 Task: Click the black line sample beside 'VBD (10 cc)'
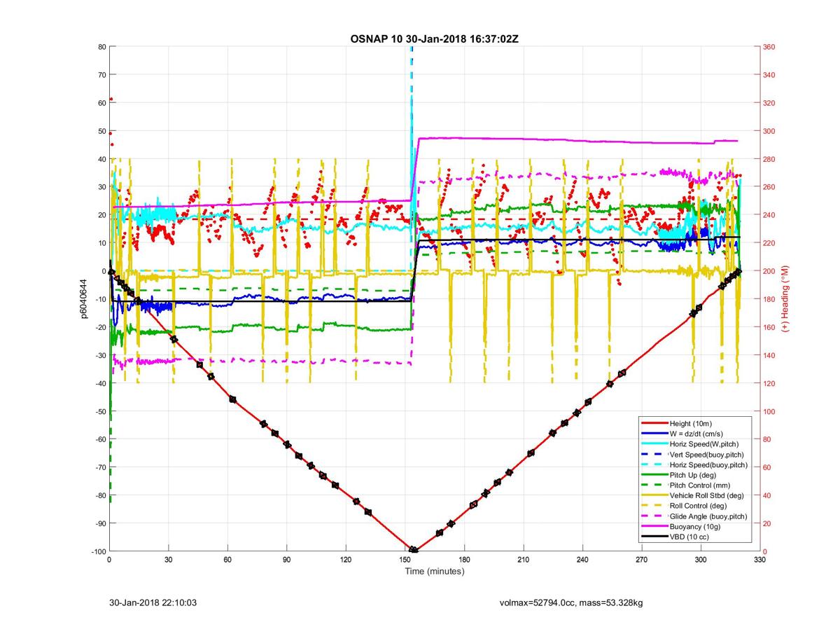tap(654, 537)
